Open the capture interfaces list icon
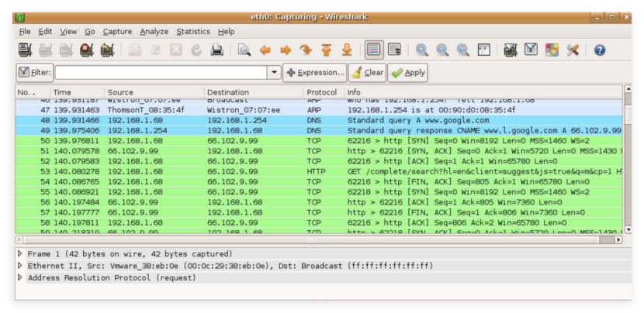 26,50
